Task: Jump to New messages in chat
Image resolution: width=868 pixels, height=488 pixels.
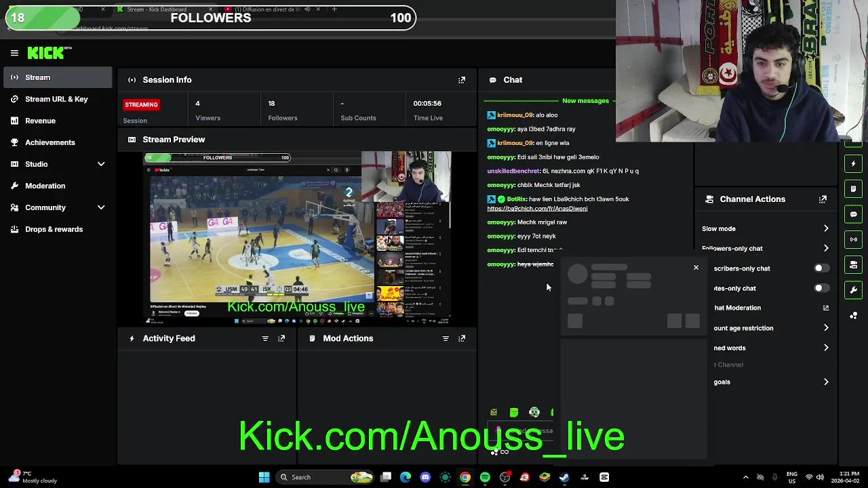Action: 585,101
